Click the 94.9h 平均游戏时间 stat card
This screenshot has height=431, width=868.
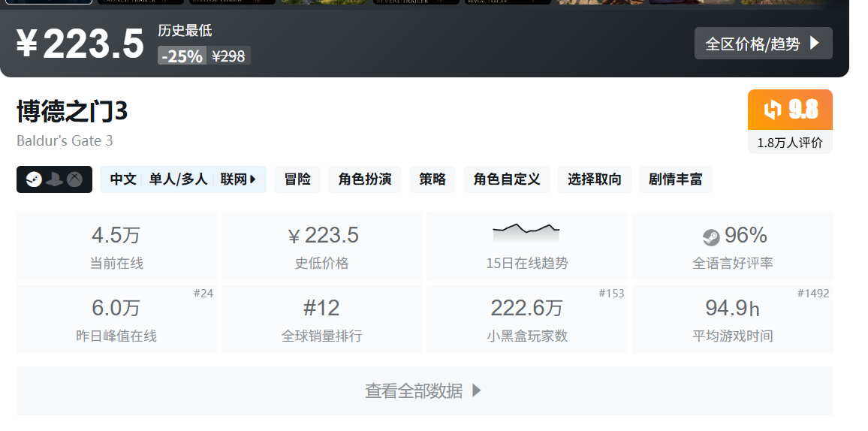click(732, 319)
